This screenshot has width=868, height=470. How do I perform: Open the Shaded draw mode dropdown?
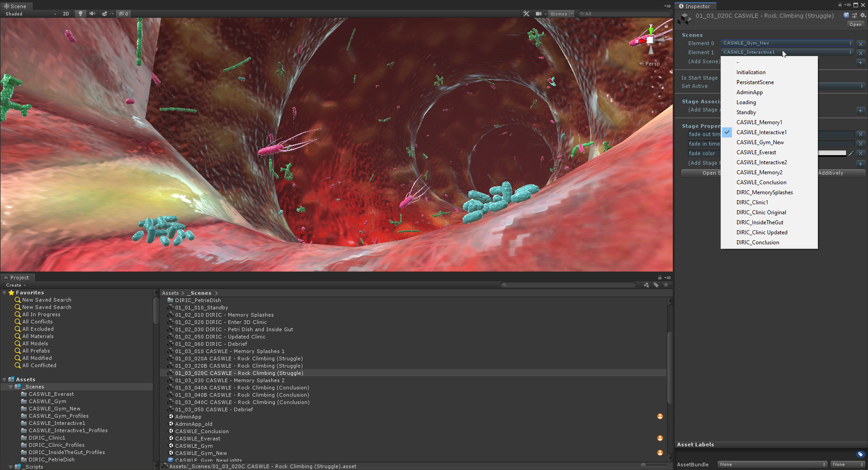point(30,14)
